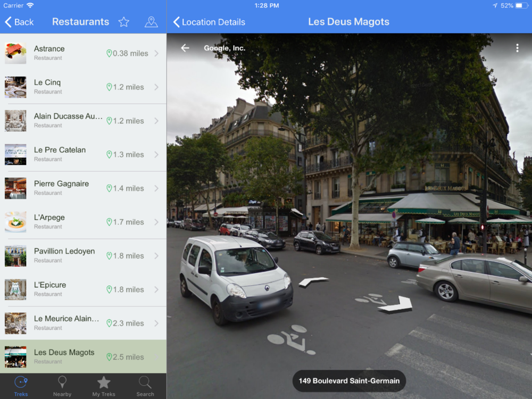The image size is (532, 399).
Task: Open the L'Arpege dish thumbnail
Action: coord(15,222)
